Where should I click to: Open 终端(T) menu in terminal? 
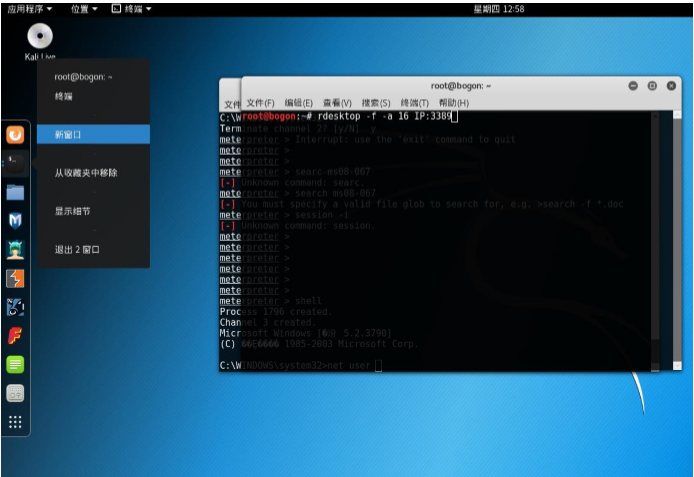[415, 103]
